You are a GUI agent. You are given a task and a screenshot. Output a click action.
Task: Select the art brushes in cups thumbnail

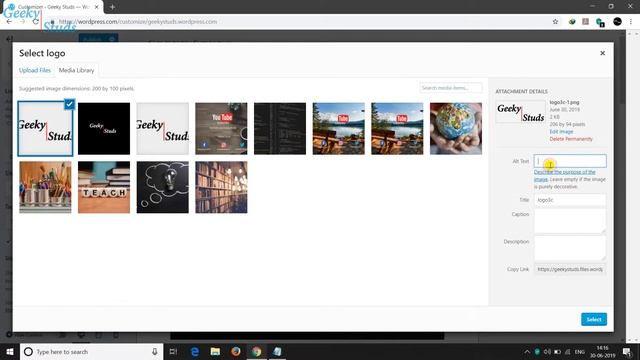(x=45, y=187)
